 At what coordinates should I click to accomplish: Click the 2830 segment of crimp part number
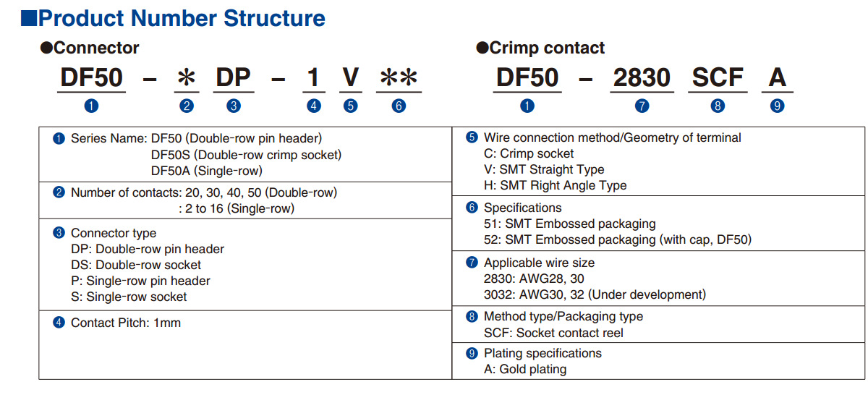point(642,77)
